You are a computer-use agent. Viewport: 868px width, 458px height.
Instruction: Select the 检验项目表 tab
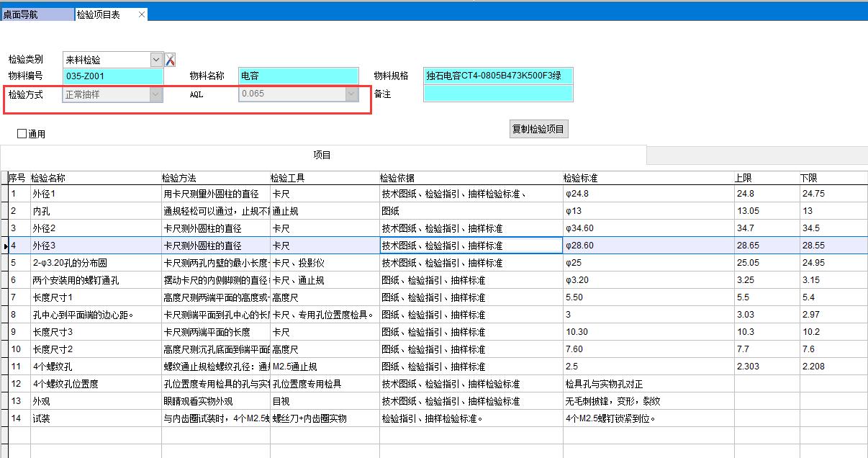99,14
